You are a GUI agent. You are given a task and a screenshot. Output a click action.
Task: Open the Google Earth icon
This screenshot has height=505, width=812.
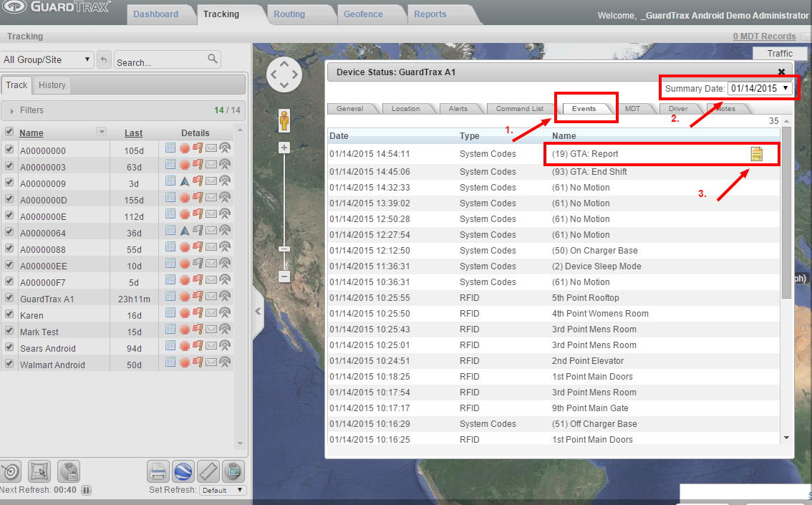(183, 471)
